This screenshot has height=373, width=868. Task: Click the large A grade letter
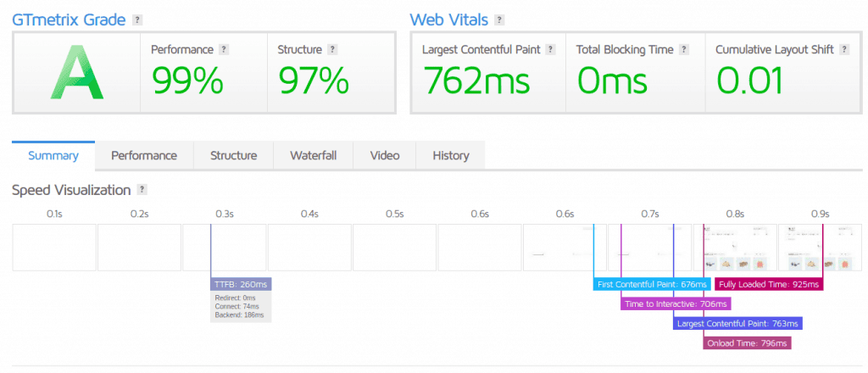pyautogui.click(x=77, y=73)
